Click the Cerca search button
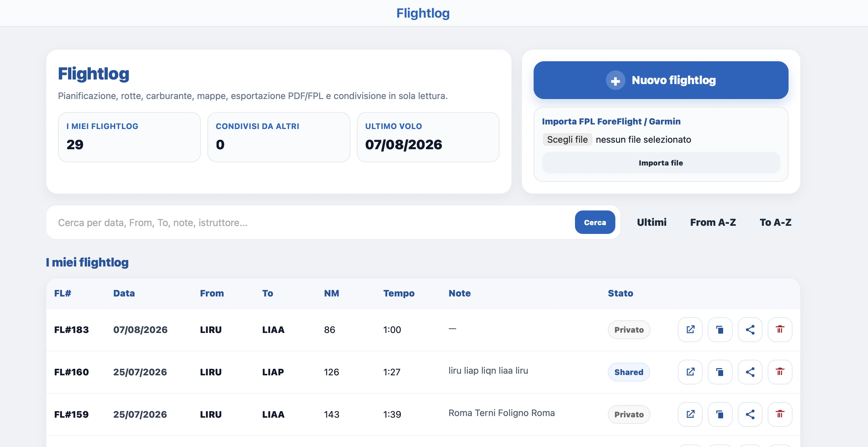The height and width of the screenshot is (447, 868). [x=595, y=222]
